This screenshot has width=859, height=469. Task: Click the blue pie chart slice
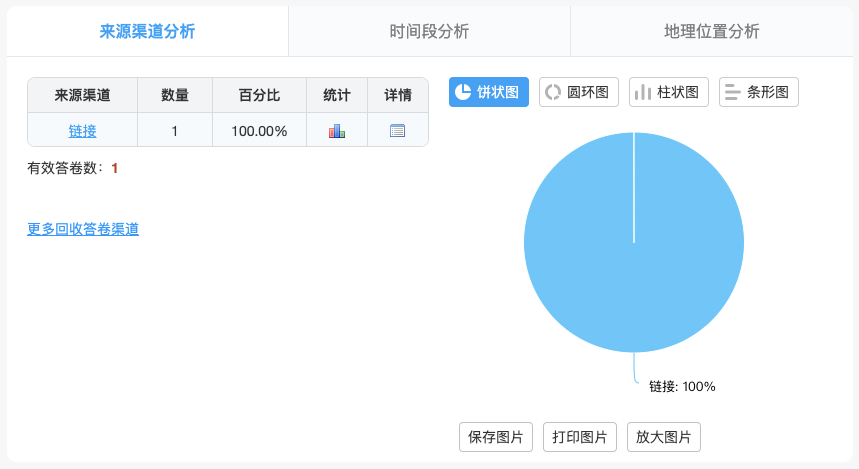click(634, 242)
